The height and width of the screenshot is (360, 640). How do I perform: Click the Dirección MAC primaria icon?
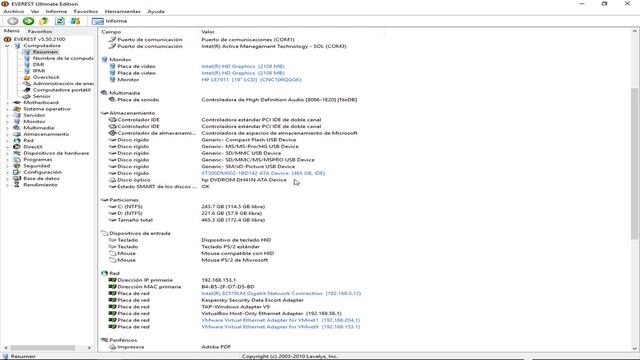[x=112, y=287]
